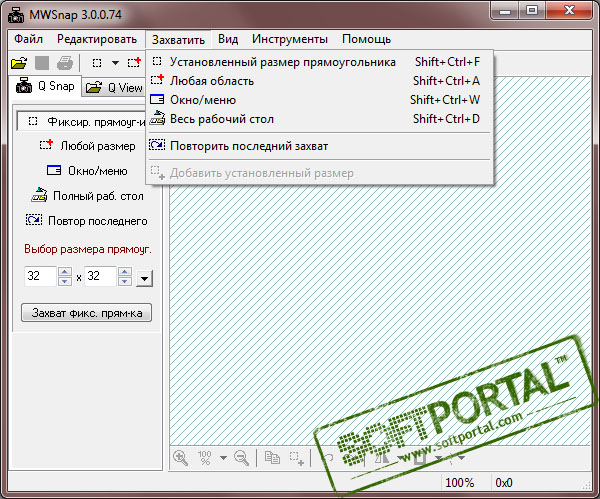Open the fixed rectangle size toolbar dropdown arrow

tap(115, 63)
